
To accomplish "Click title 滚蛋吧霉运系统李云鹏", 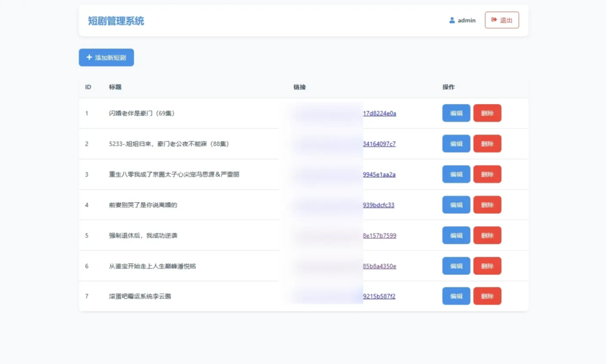I will (140, 297).
